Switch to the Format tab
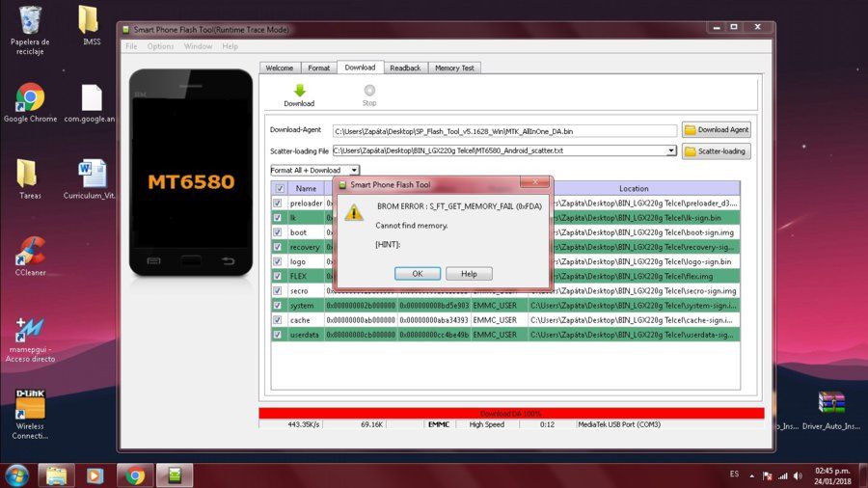This screenshot has height=488, width=868. [319, 68]
